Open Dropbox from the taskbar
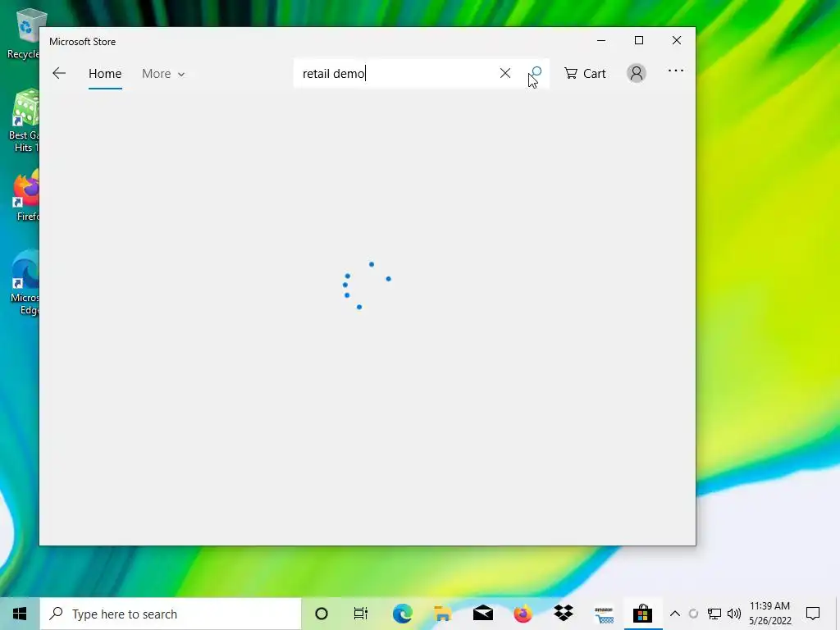840x630 pixels. [563, 614]
